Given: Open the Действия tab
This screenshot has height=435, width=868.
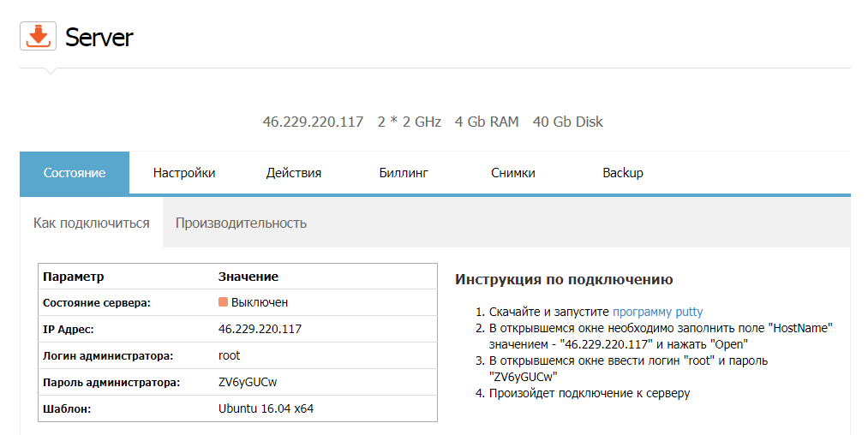Looking at the screenshot, I should coord(293,173).
